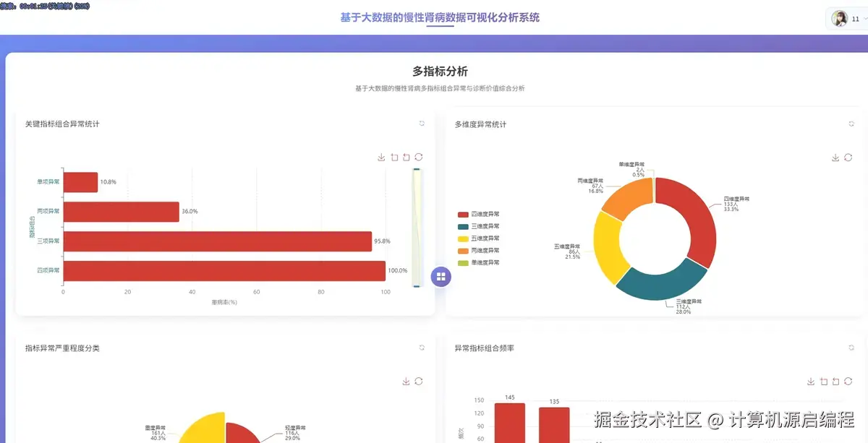
Task: Toggle the 四维度异常 legend entry
Action: [x=478, y=214]
